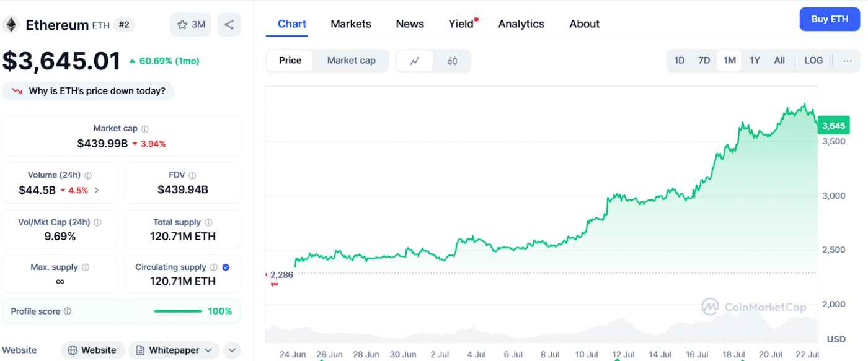868x361 pixels.
Task: Click Why is ETH's price down today
Action: (x=89, y=91)
